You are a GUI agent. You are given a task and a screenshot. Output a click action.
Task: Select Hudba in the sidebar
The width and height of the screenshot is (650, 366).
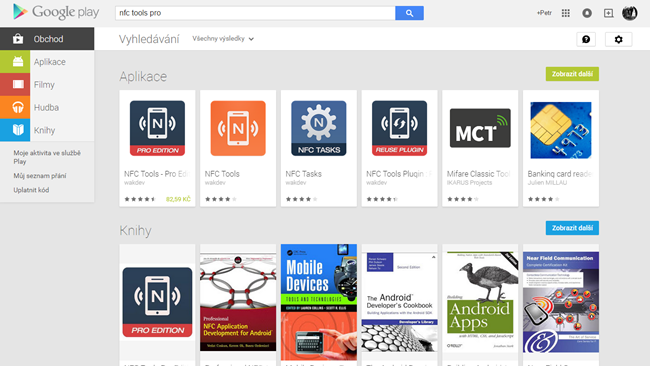[46, 107]
